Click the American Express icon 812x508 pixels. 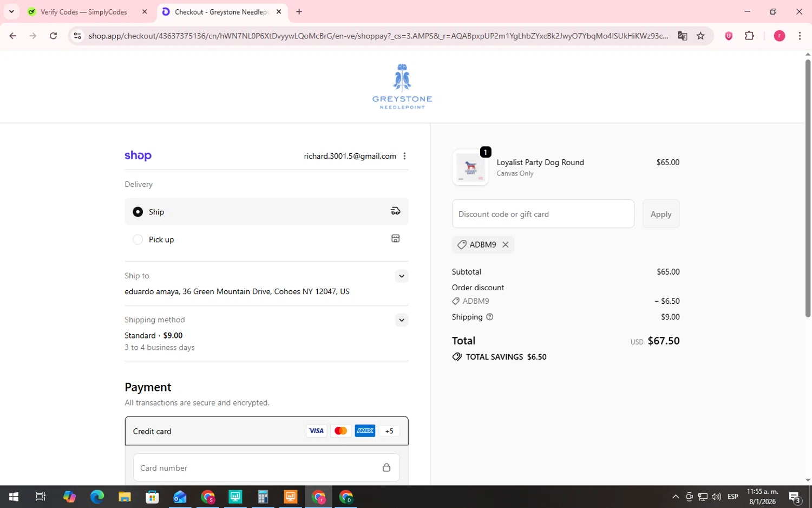[x=365, y=431]
